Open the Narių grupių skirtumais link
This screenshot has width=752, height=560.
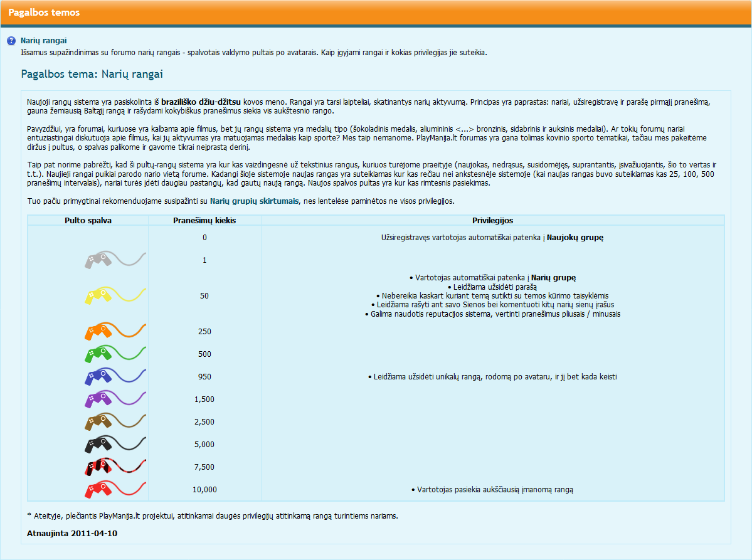coord(254,201)
